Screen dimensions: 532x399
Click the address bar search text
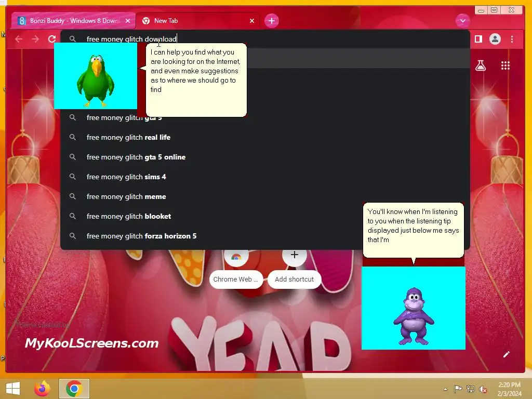[x=131, y=39]
